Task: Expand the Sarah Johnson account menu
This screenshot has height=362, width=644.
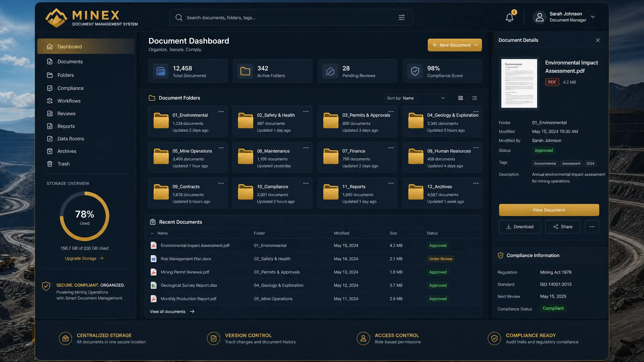Action: click(x=593, y=17)
